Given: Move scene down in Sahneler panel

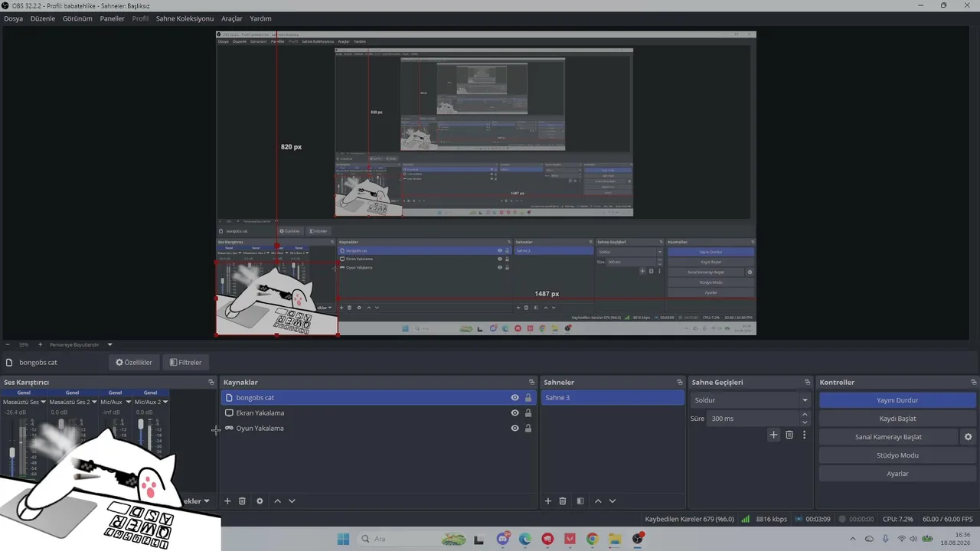Looking at the screenshot, I should (612, 501).
